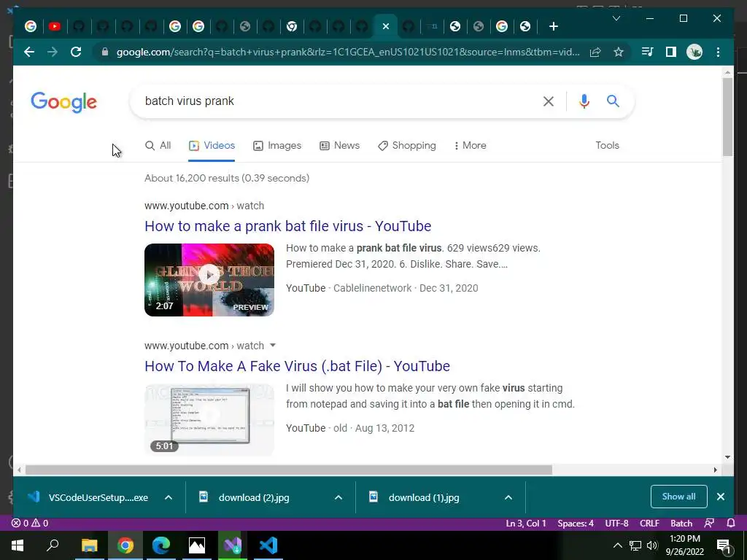Edit the URL in the address bar
The height and width of the screenshot is (560, 747).
coord(348,52)
